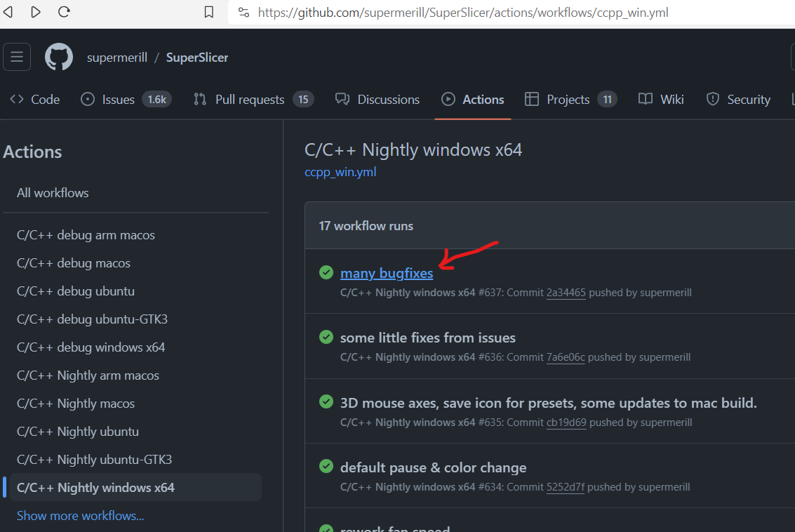Click the success check beside "default pause & color change"
The image size is (795, 532).
326,466
